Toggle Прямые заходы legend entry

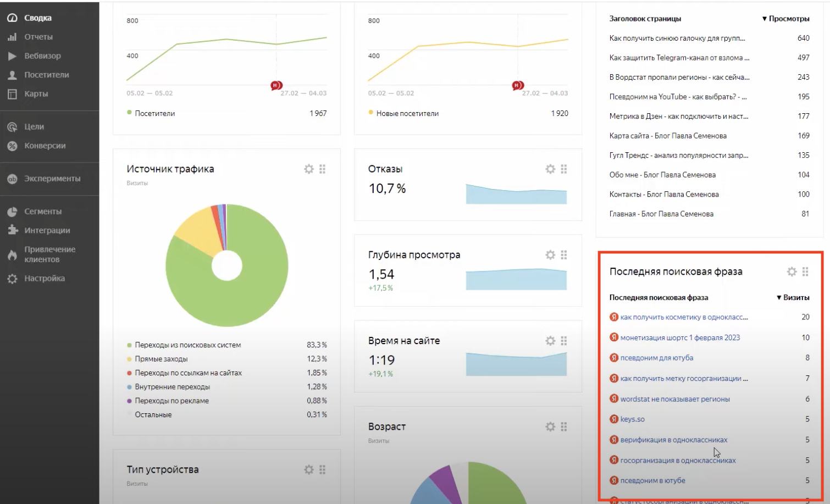tap(161, 359)
